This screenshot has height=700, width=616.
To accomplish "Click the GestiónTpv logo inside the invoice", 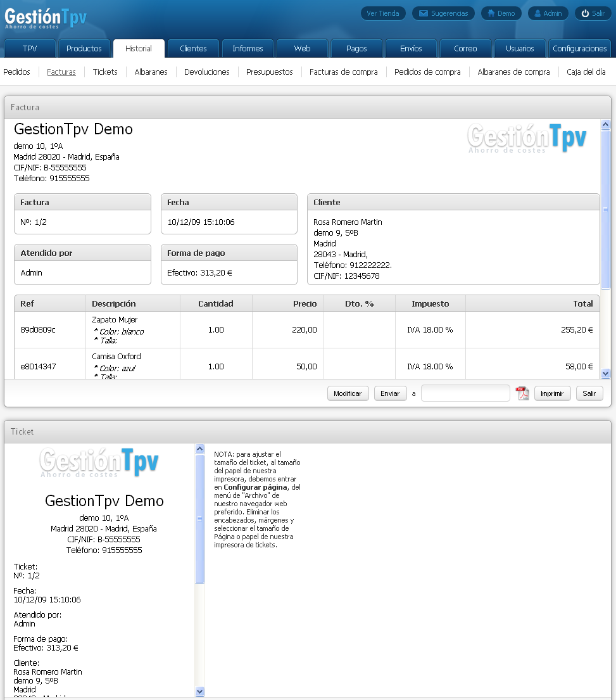I will (526, 137).
